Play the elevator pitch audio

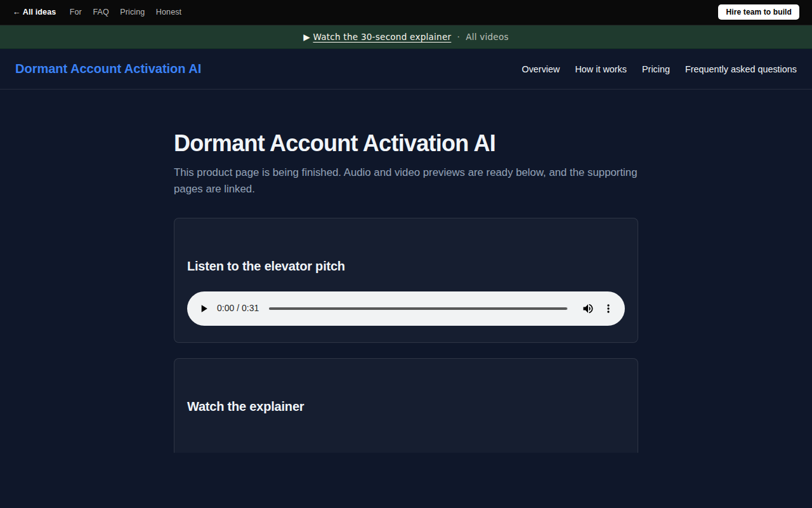pos(204,309)
